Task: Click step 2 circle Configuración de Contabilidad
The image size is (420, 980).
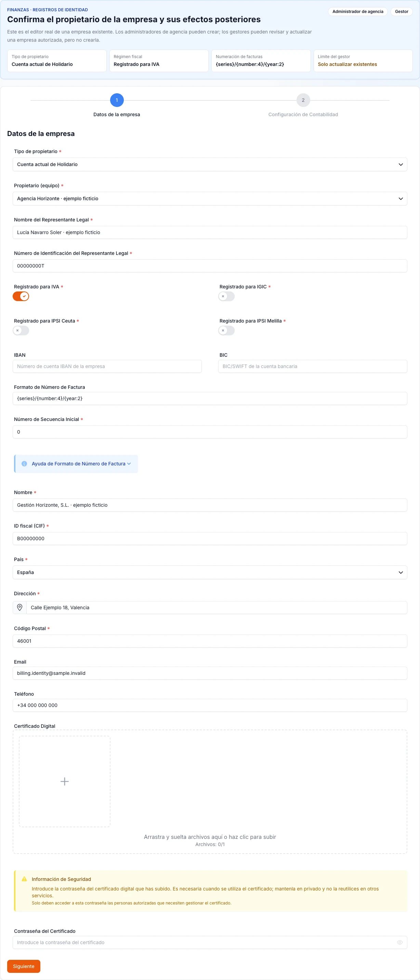Action: pyautogui.click(x=303, y=100)
